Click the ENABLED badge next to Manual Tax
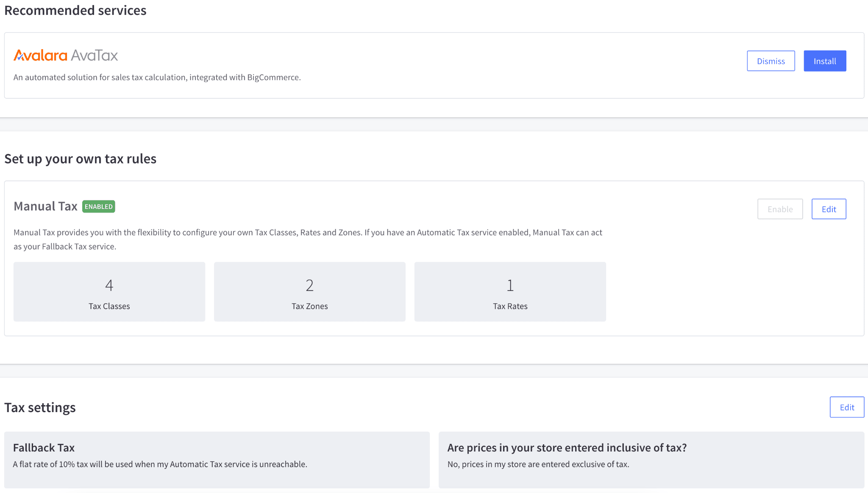Screen dimensions: 868x493 click(x=99, y=206)
